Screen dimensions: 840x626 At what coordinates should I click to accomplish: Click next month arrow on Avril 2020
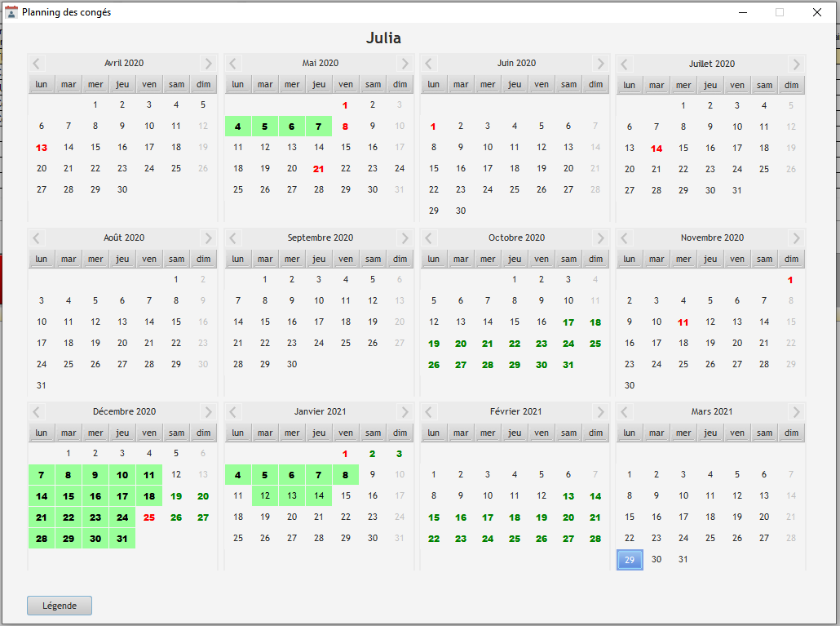(x=209, y=64)
